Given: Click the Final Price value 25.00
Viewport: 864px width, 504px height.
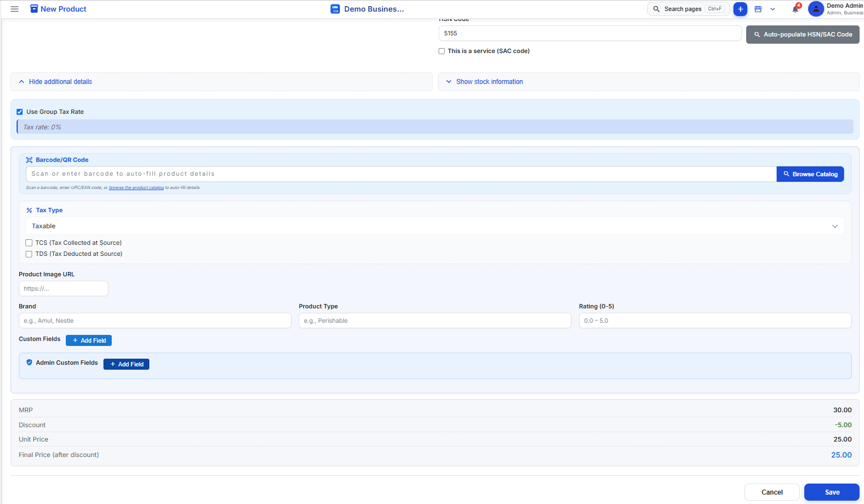Looking at the screenshot, I should 841,455.
